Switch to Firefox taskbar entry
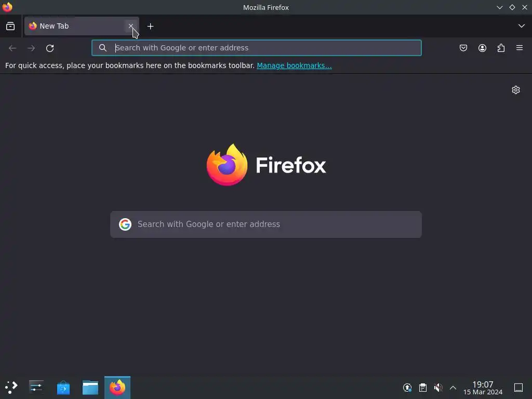 click(x=117, y=388)
